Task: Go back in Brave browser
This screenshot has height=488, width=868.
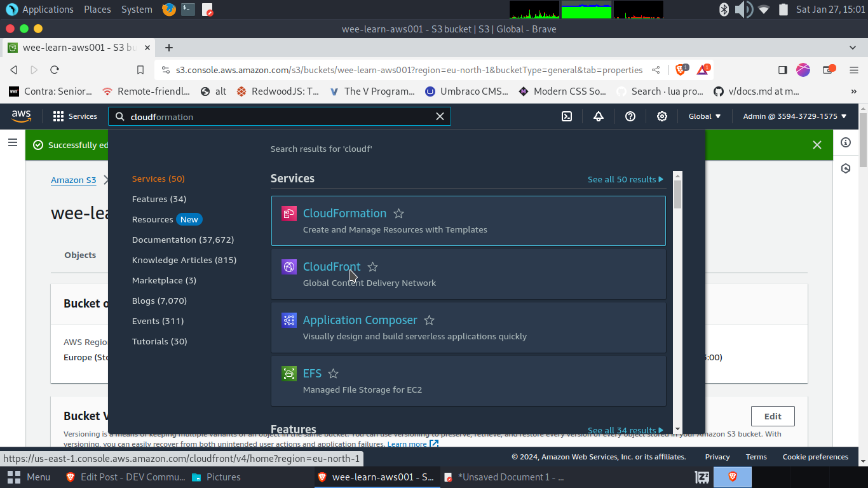Action: tap(14, 70)
